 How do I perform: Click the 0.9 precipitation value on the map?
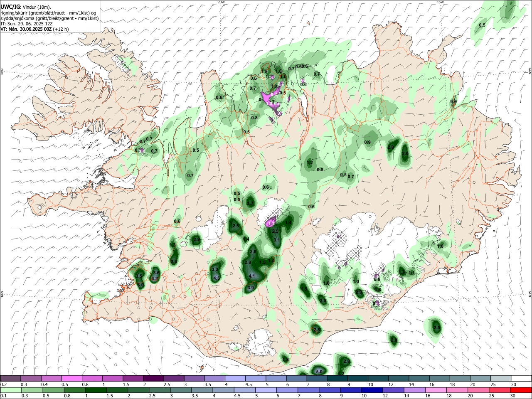(367, 142)
